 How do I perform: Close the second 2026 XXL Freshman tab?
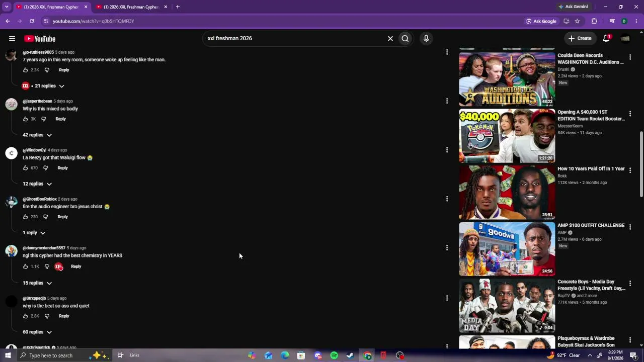[x=166, y=7]
